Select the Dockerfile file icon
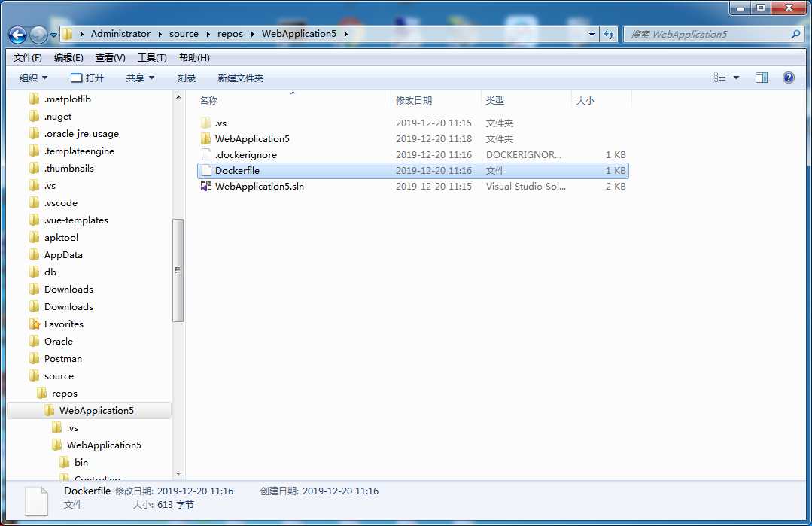 [x=206, y=170]
